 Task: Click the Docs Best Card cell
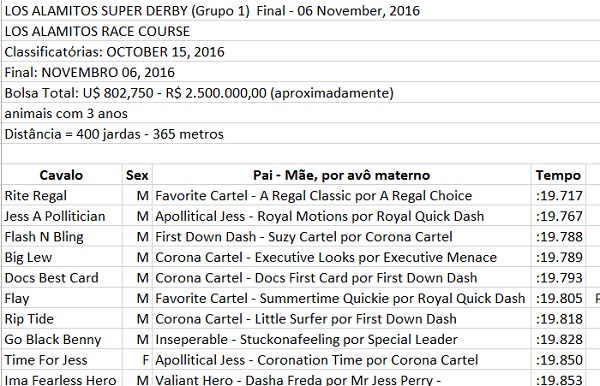(x=62, y=278)
